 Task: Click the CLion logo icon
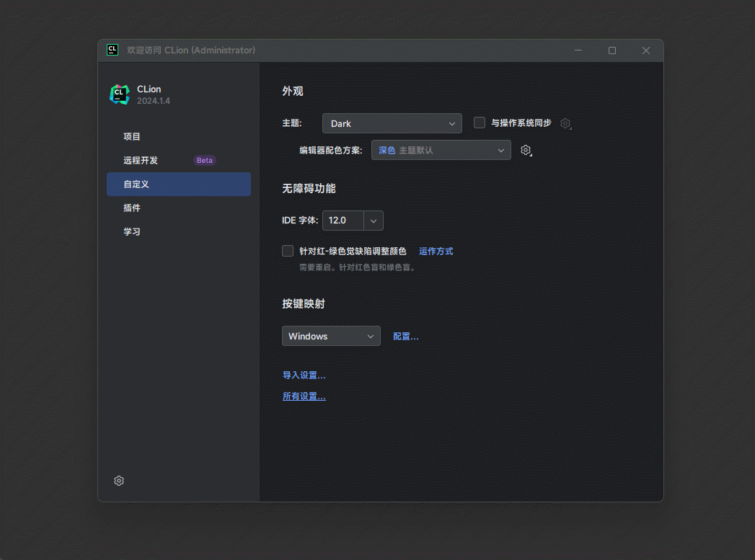120,94
